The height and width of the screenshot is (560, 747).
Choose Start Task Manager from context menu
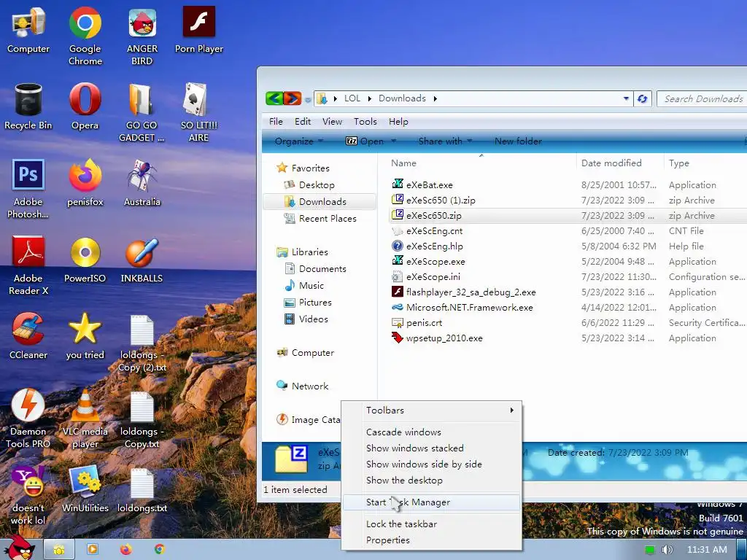[432, 502]
